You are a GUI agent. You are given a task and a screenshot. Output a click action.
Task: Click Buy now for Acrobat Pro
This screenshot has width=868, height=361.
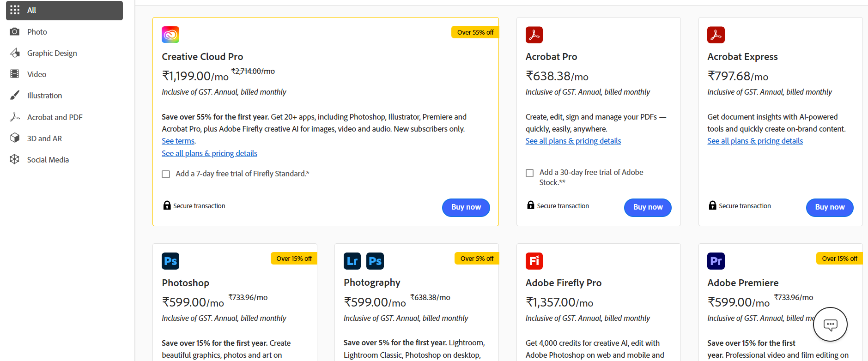click(648, 207)
